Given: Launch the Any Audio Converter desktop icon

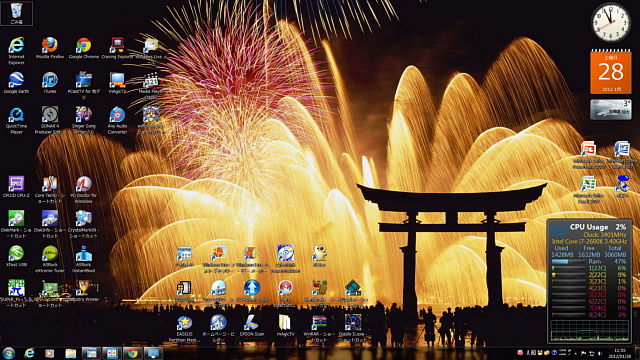Looking at the screenshot, I should pyautogui.click(x=117, y=120).
